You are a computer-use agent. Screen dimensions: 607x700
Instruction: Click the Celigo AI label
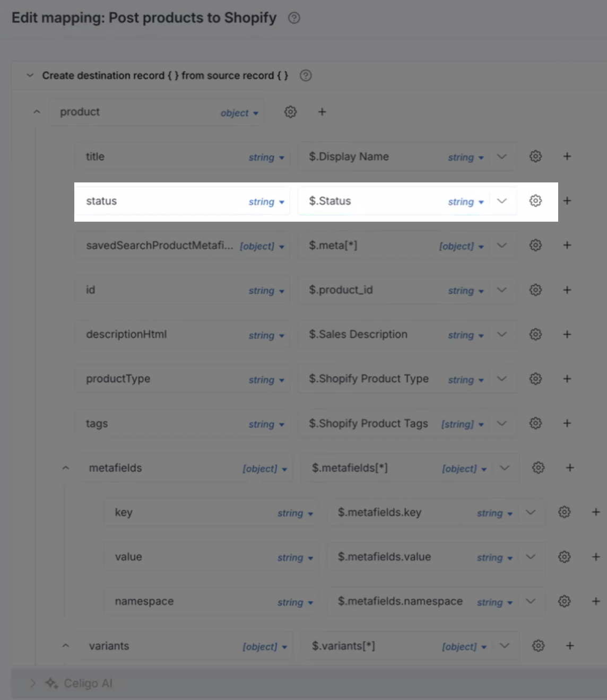(88, 683)
